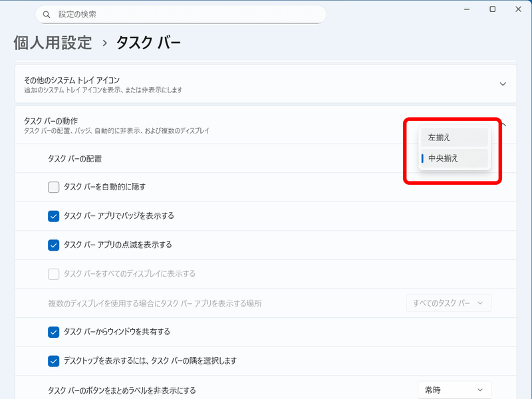Minimize the Settings window
Image resolution: width=532 pixels, height=399 pixels.
tap(467, 9)
